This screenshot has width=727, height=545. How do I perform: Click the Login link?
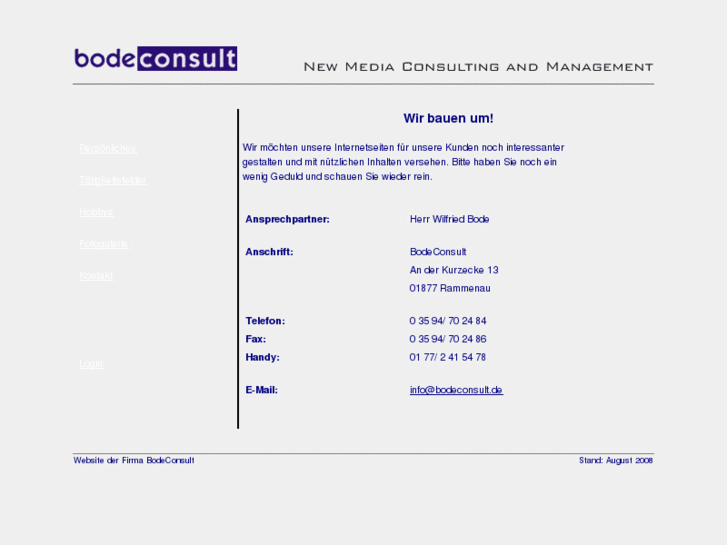tap(91, 364)
